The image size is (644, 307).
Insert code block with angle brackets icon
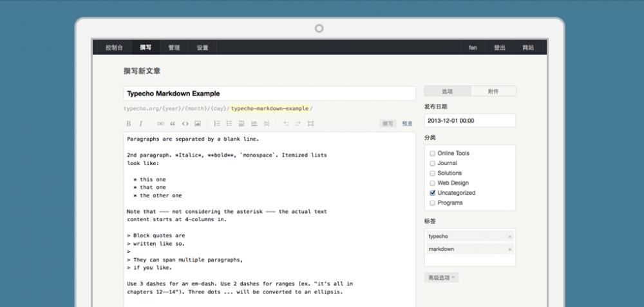[185, 123]
